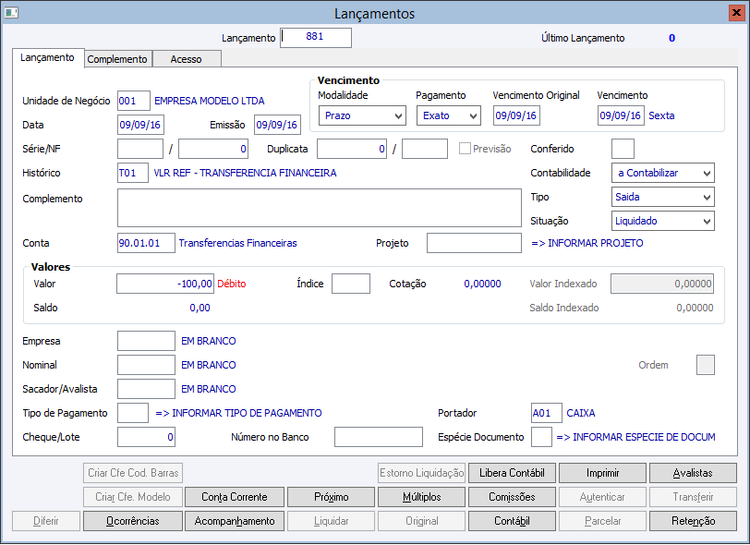This screenshot has width=750, height=545.
Task: Check the Conferido box
Action: pyautogui.click(x=622, y=149)
